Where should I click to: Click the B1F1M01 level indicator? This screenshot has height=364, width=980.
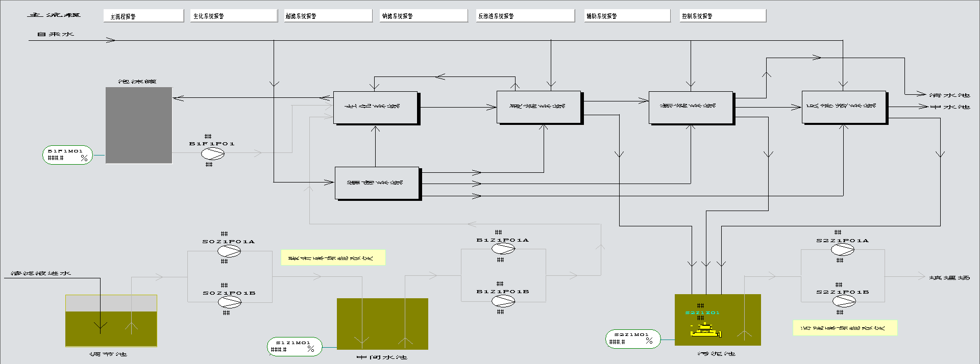pos(67,155)
